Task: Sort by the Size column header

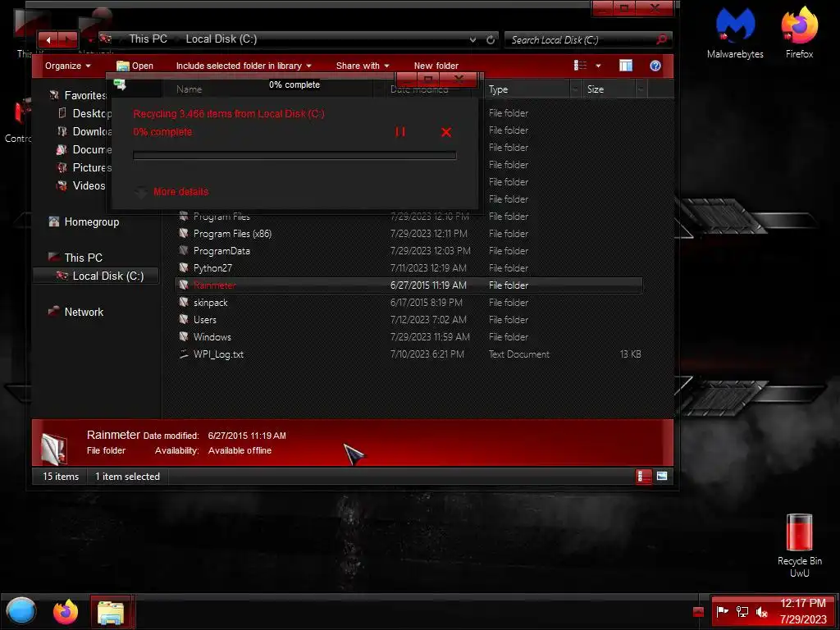Action: click(609, 89)
